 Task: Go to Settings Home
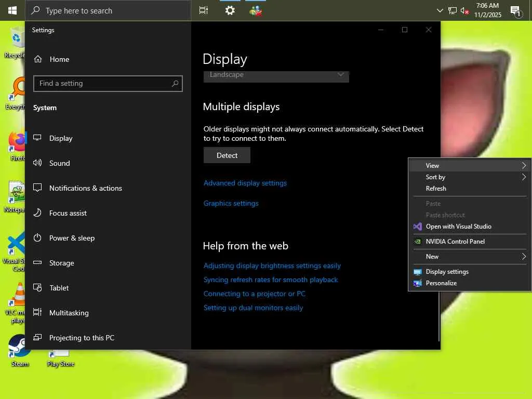click(51, 59)
